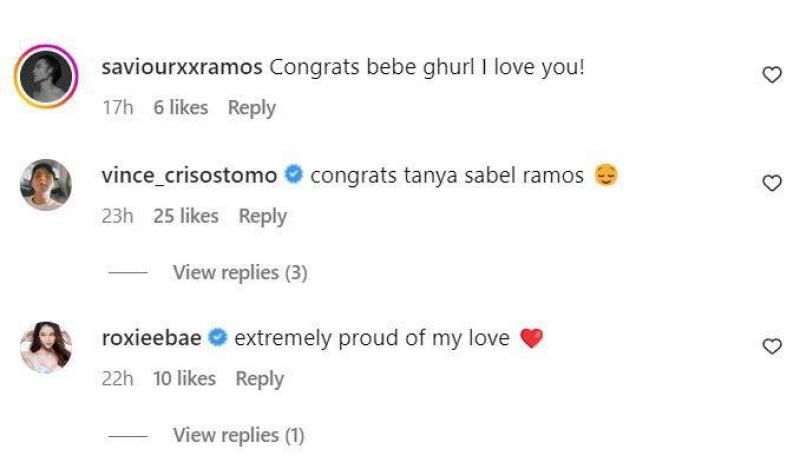The height and width of the screenshot is (469, 800).
Task: View the 10 likes list
Action: (184, 379)
